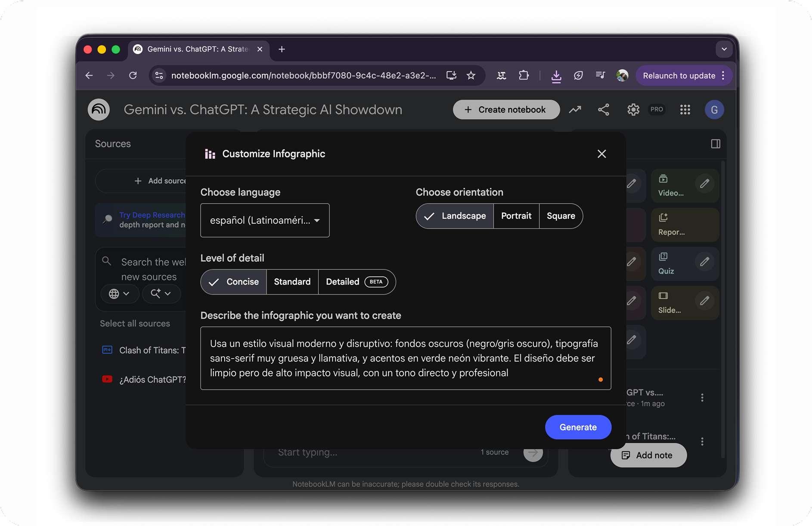Go back in browser

point(89,76)
